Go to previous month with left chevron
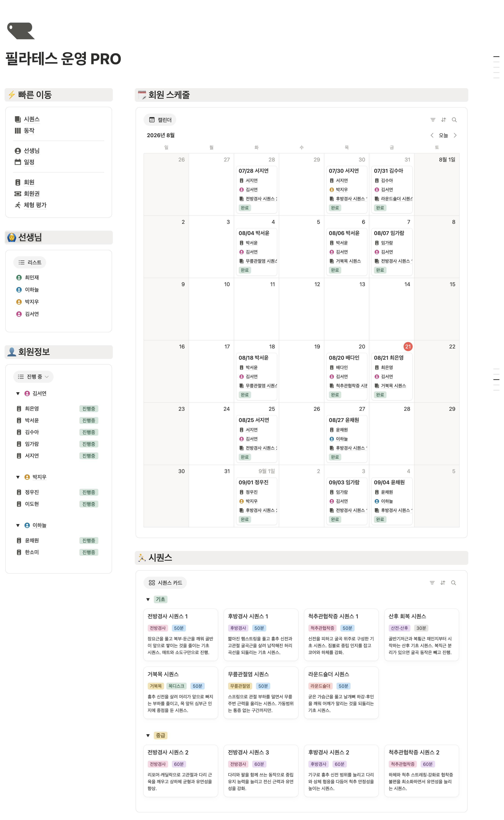504x820 pixels. 432,135
